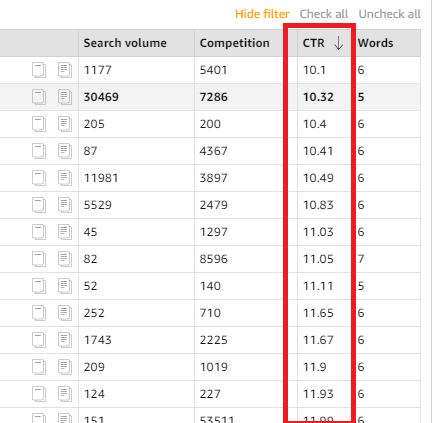432x423 pixels.
Task: Click the document icon in the 252 row
Action: (65, 313)
